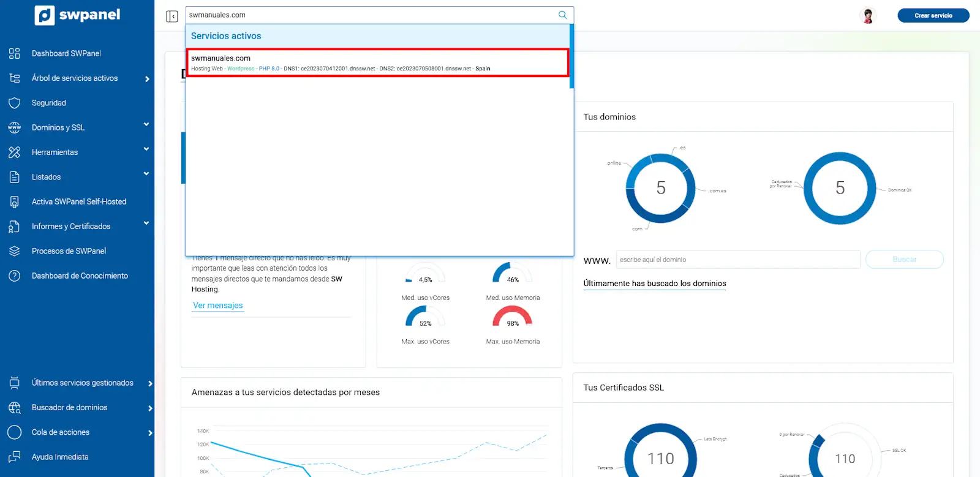Image resolution: width=980 pixels, height=477 pixels.
Task: Click the Últimos servicios gestionados icon
Action: pyautogui.click(x=15, y=383)
